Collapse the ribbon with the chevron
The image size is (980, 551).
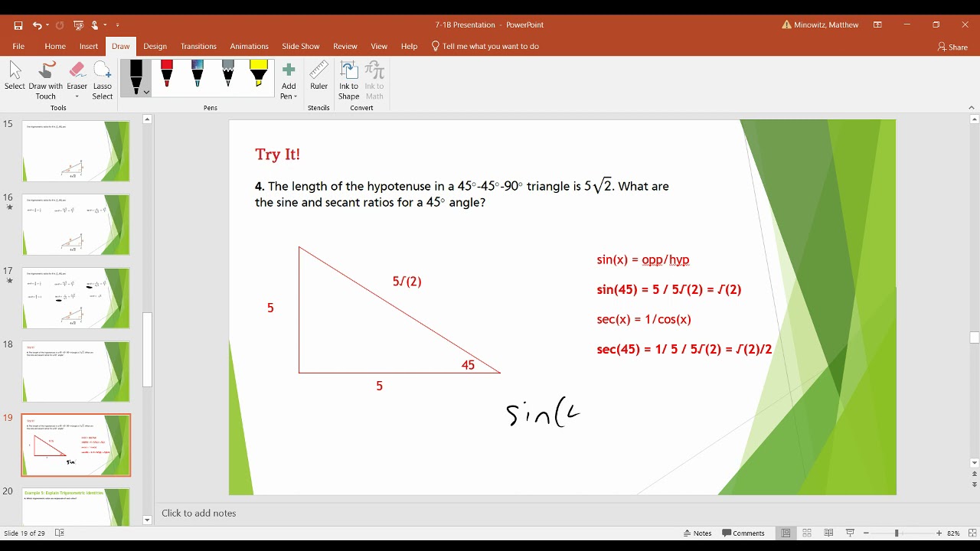point(972,108)
